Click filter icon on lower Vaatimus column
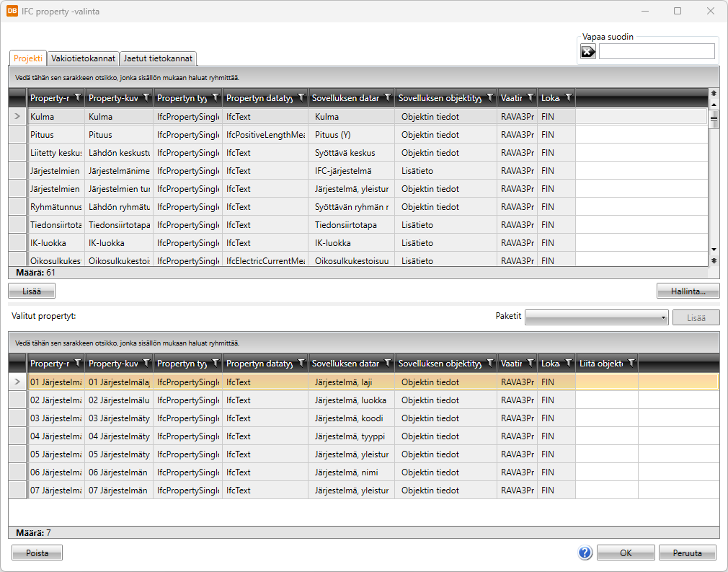This screenshot has height=572, width=728. [530, 364]
